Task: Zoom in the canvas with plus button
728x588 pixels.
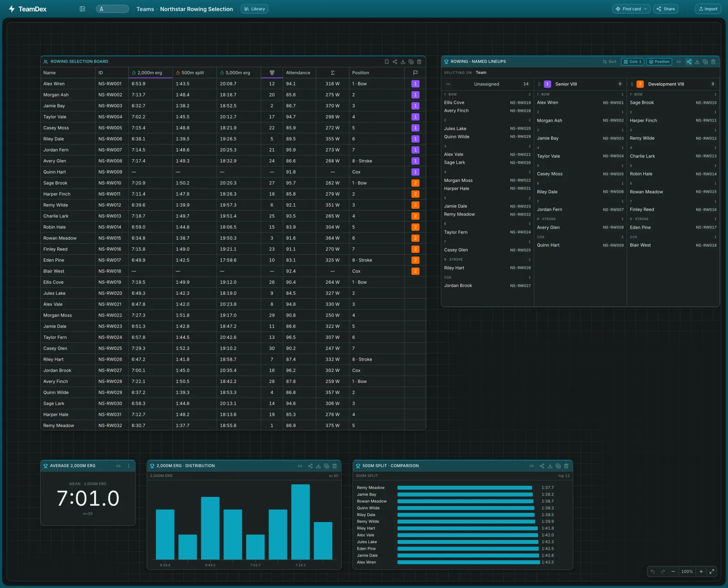Action: click(x=701, y=572)
